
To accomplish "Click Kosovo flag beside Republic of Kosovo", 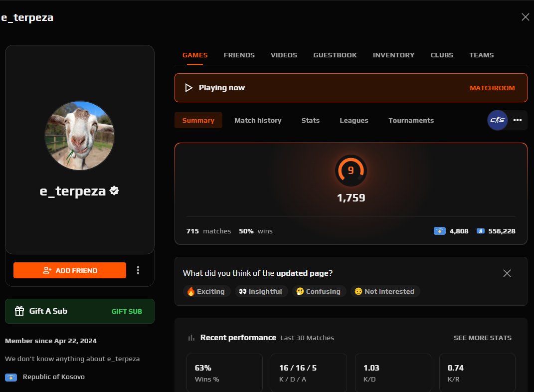I will coord(11,377).
